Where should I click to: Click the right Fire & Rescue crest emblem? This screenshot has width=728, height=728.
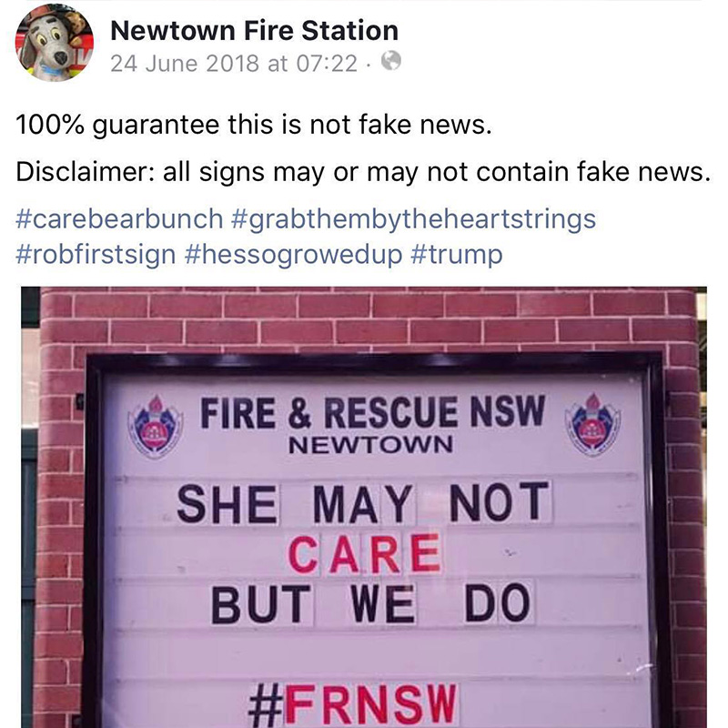pyautogui.click(x=593, y=424)
